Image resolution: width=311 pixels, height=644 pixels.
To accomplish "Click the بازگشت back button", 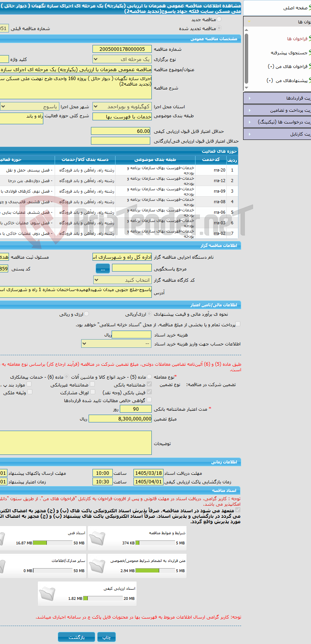I will (76, 637).
